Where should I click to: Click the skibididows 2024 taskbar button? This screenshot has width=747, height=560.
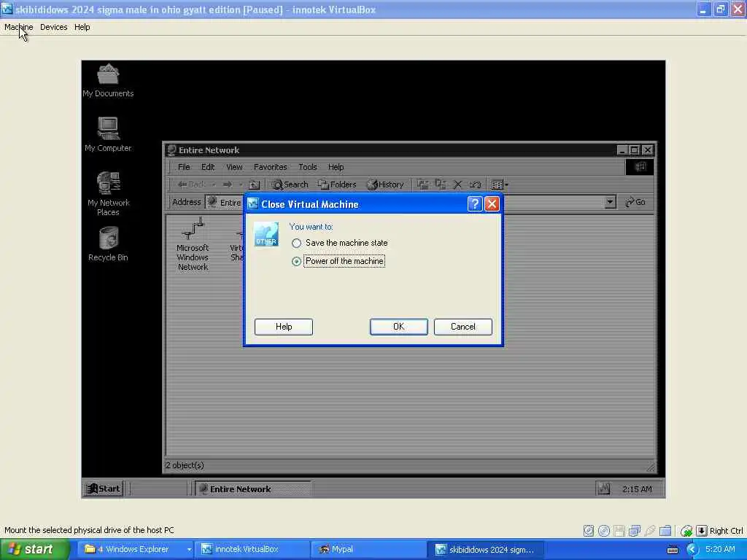pos(485,549)
